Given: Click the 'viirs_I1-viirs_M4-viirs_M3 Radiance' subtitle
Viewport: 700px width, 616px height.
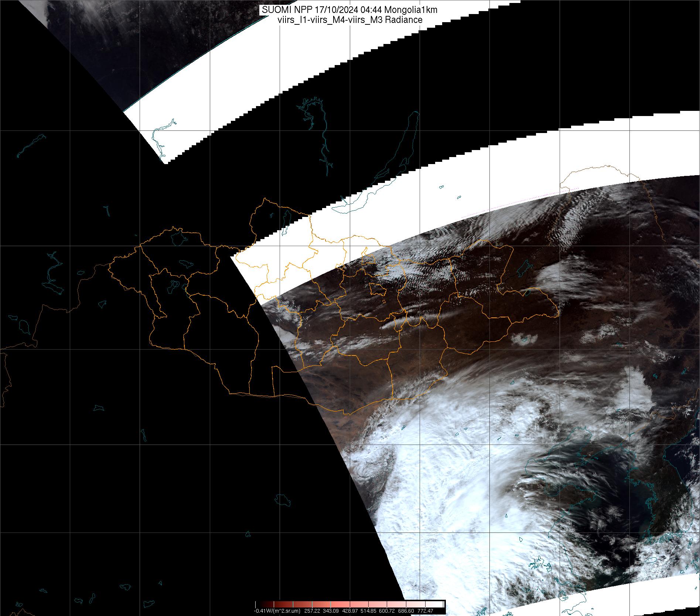Looking at the screenshot, I should (350, 20).
